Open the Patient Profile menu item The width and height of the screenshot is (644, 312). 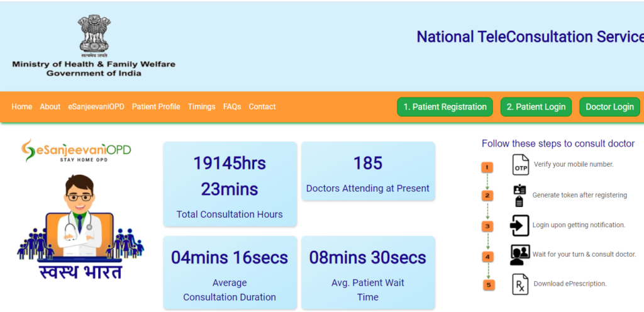[156, 107]
